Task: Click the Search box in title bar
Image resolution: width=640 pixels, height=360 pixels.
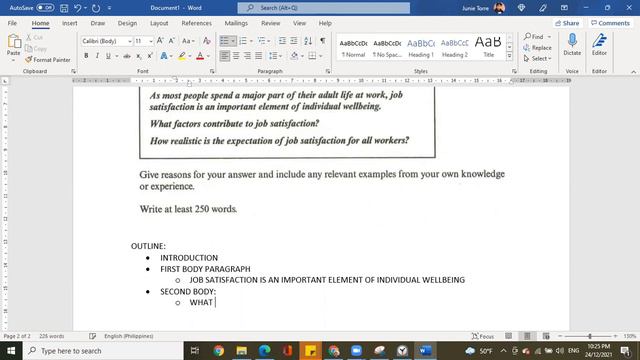Action: (x=324, y=8)
